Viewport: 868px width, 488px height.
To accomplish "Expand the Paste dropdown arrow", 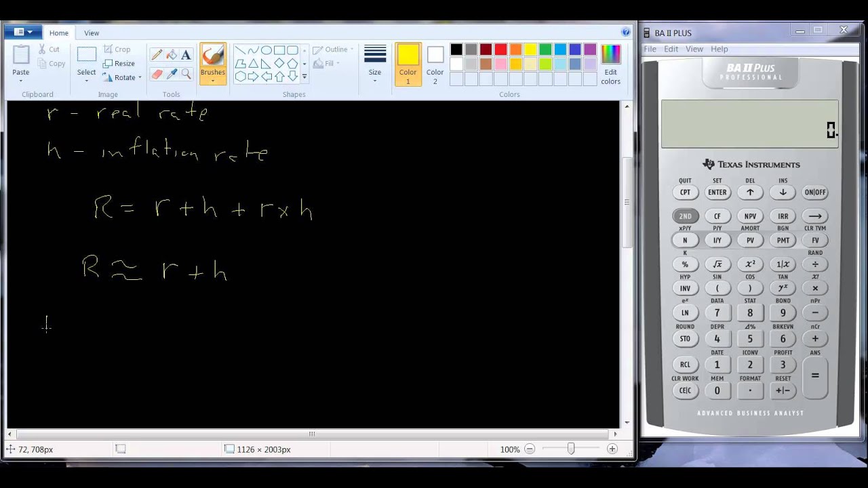I will coord(21,81).
